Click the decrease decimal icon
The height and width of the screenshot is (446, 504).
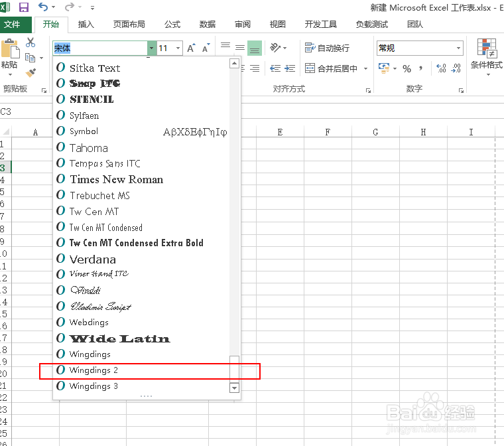coord(456,68)
